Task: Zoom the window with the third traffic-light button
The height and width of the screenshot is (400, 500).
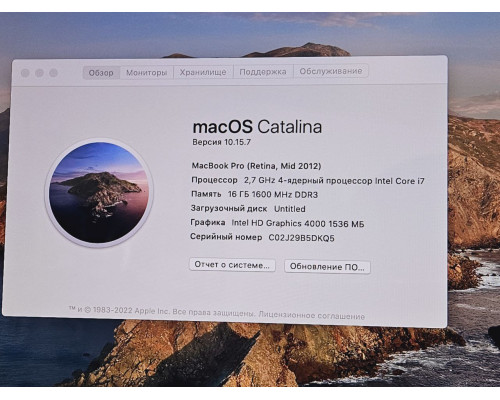Action: [53, 73]
